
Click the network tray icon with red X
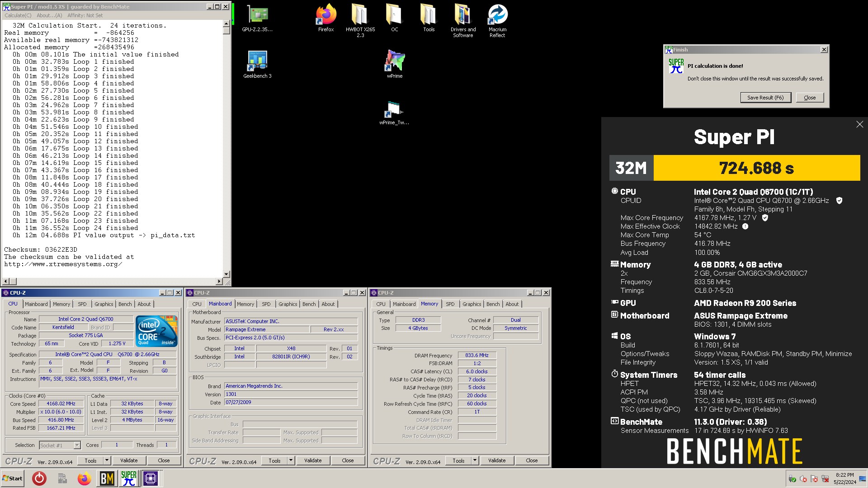pos(825,479)
